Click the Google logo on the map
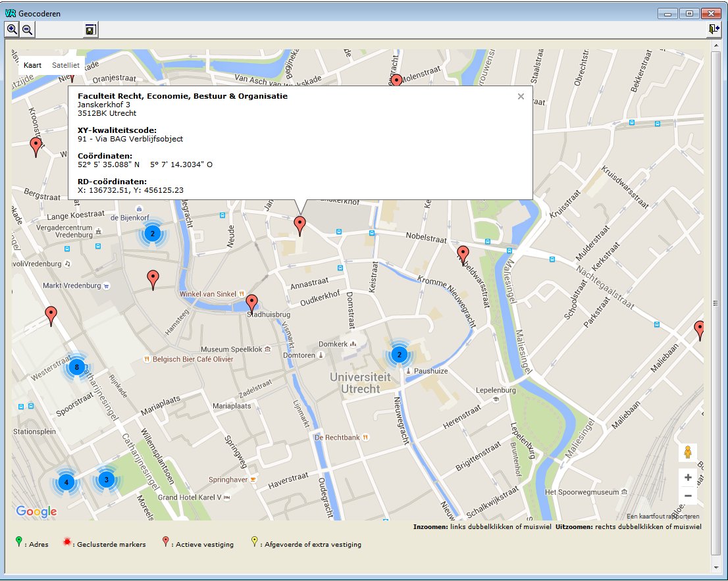Image resolution: width=728 pixels, height=581 pixels. coord(36,511)
